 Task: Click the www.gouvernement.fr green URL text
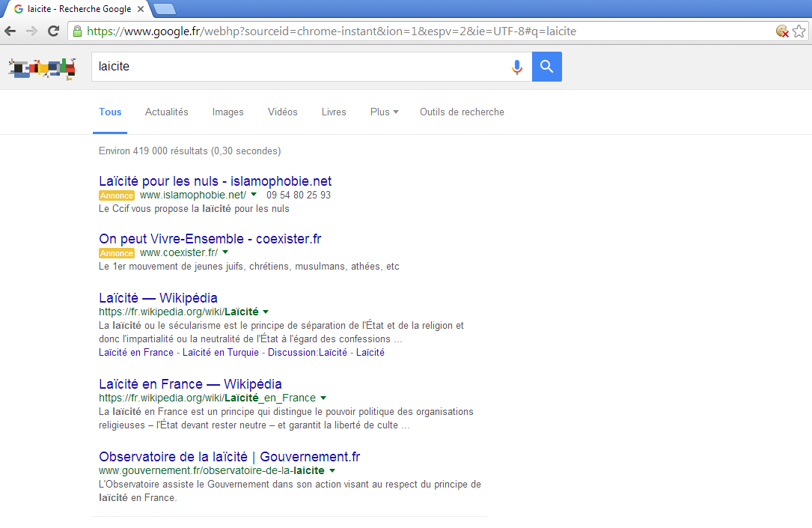[x=212, y=470]
